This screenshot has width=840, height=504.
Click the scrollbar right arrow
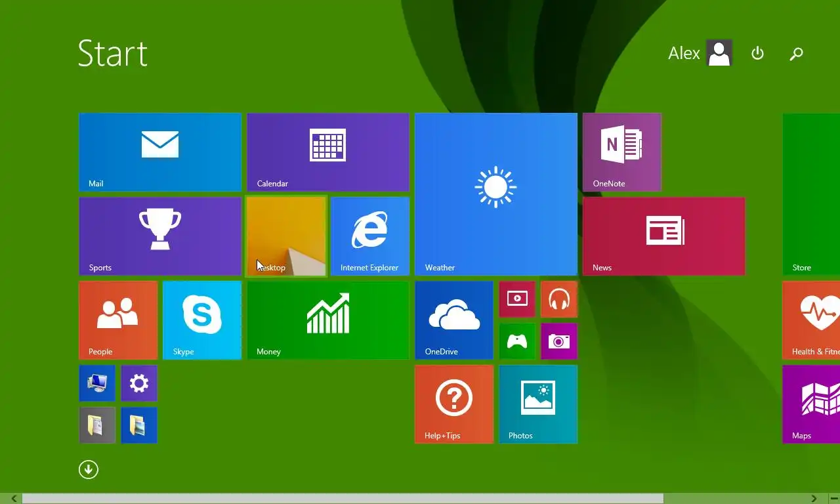click(814, 499)
